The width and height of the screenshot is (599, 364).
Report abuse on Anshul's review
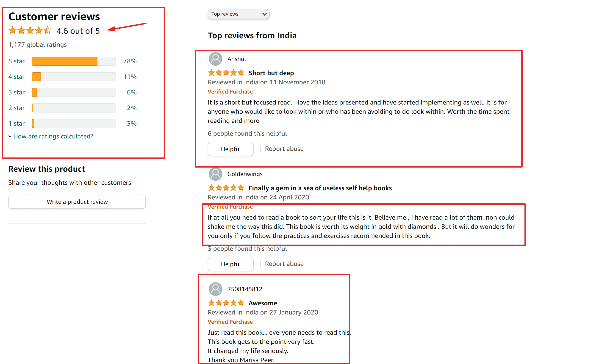284,149
